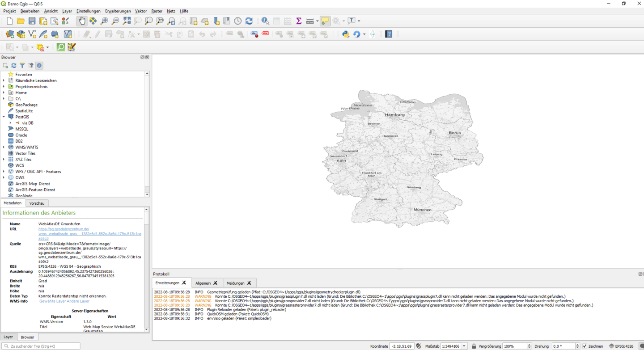The height and width of the screenshot is (350, 644).
Task: Switch to the Layer panel tab
Action: (8, 337)
